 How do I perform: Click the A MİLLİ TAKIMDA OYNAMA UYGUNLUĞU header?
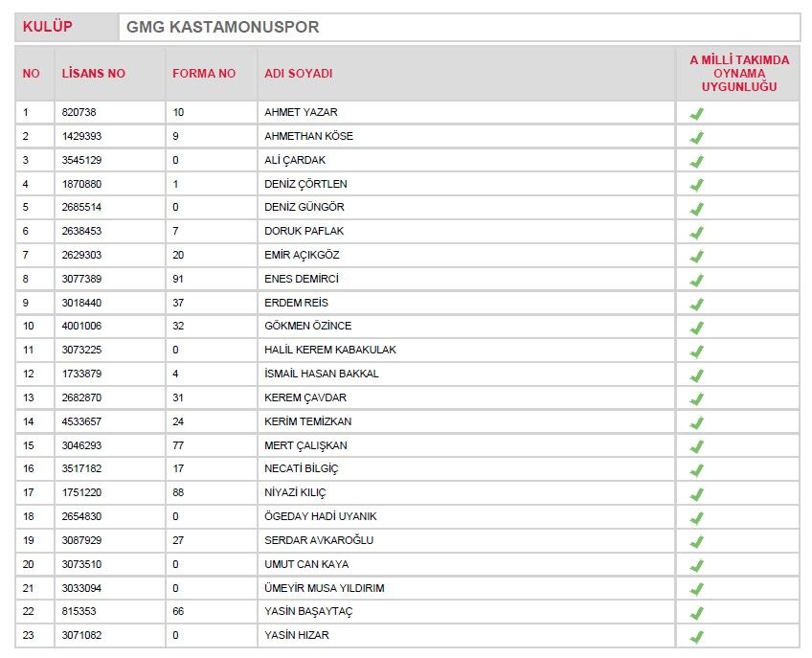pos(739,73)
